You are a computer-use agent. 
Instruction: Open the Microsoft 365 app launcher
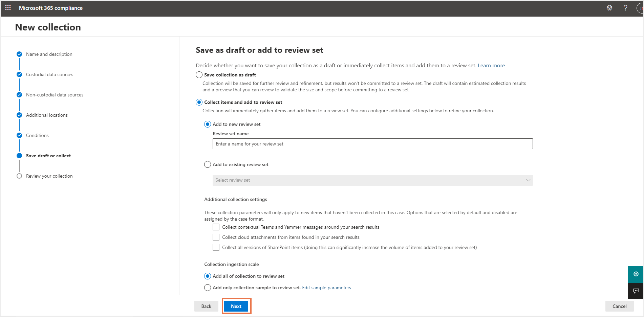pyautogui.click(x=8, y=8)
